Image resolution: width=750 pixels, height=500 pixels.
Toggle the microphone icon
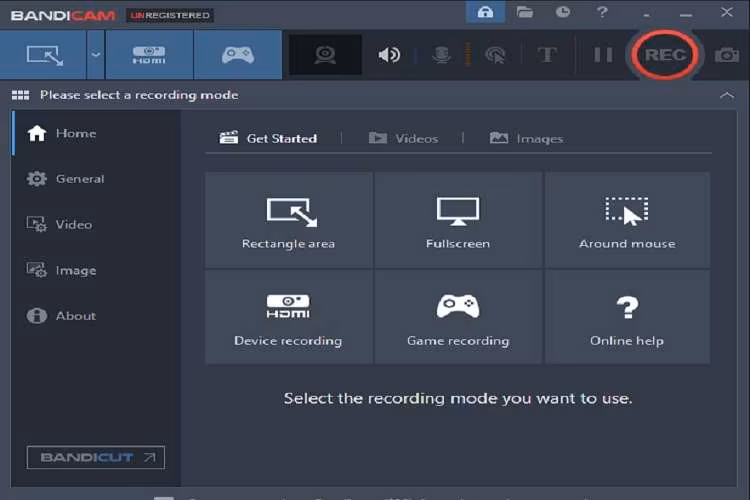(x=441, y=55)
